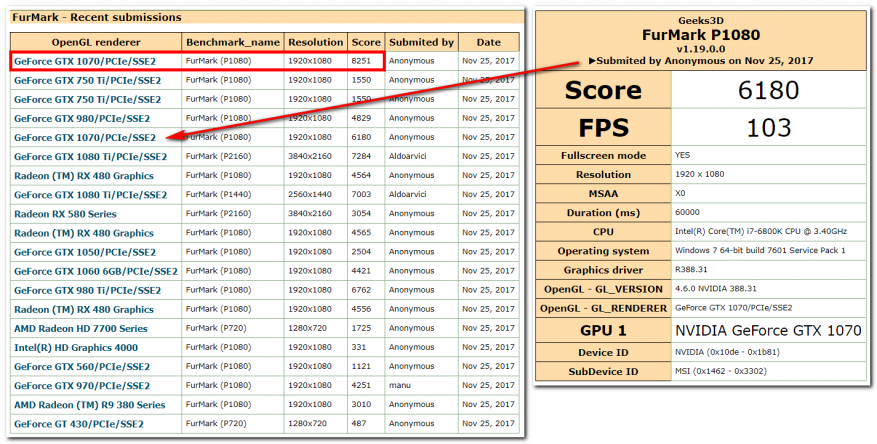Click the Windows 7 64-bit operating system value
Image resolution: width=877 pixels, height=444 pixels.
pyautogui.click(x=760, y=251)
